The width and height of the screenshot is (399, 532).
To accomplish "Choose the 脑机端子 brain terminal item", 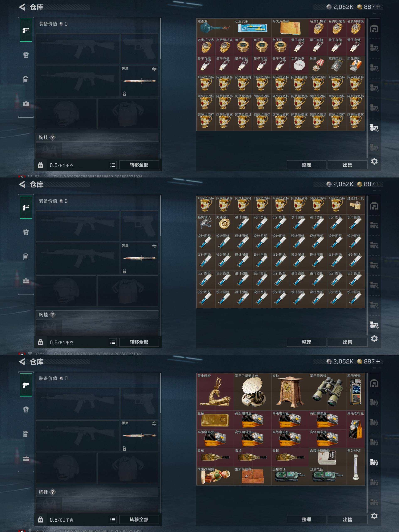I will (206, 224).
